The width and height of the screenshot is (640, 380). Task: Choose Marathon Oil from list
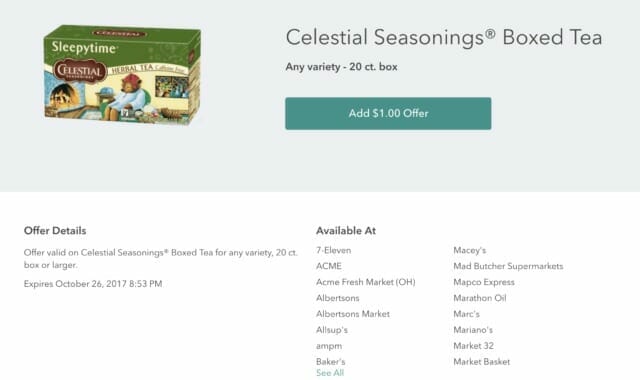480,298
